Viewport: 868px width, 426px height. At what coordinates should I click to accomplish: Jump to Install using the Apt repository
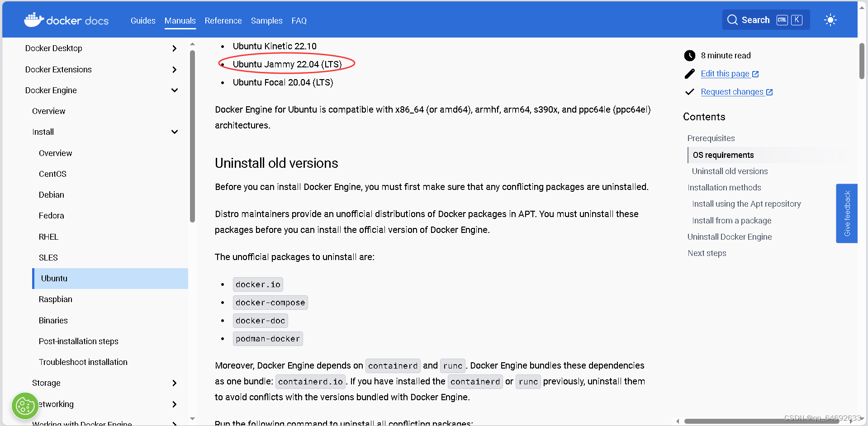746,204
